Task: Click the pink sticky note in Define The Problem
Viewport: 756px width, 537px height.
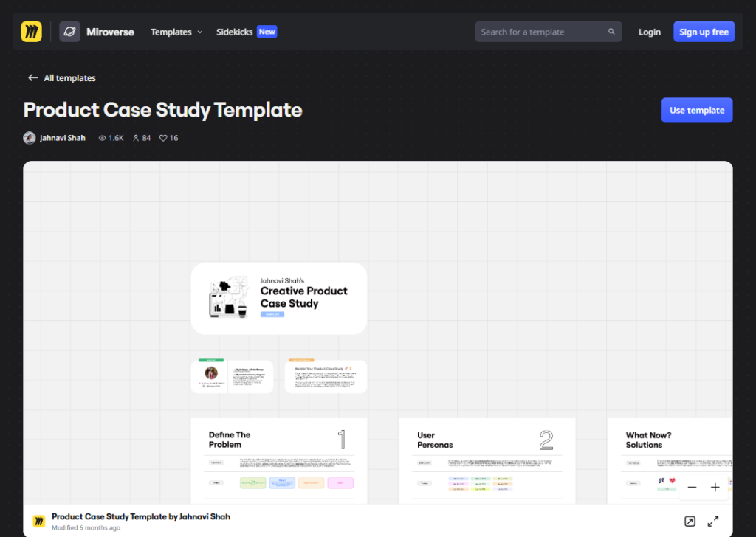Action: coord(340,482)
